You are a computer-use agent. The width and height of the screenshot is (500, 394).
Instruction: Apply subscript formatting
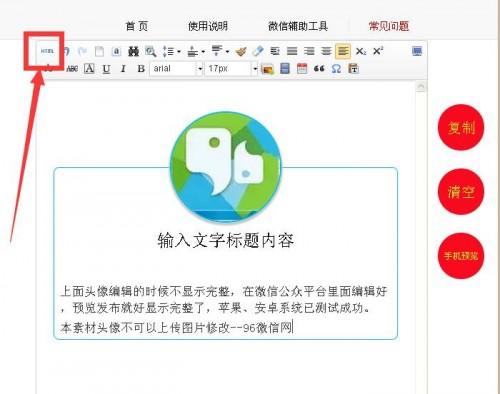coord(361,51)
